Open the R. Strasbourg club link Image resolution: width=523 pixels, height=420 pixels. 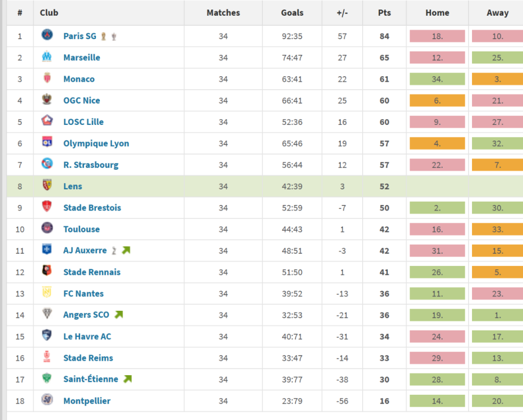coord(91,165)
